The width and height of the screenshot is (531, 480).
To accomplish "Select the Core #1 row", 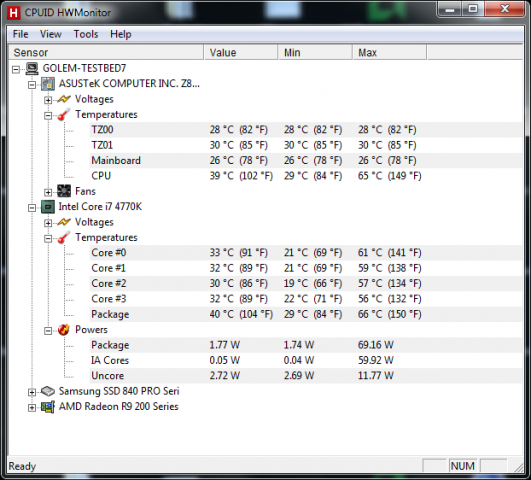I will (306, 268).
